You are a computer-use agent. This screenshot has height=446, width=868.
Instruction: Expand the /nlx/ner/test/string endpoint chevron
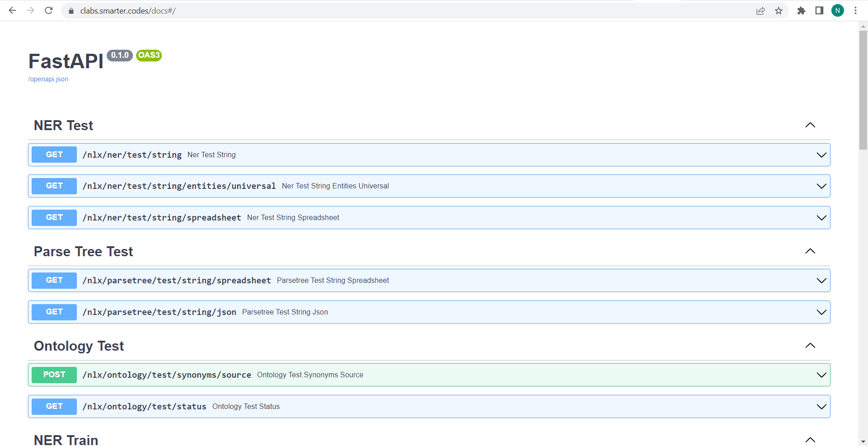point(821,155)
